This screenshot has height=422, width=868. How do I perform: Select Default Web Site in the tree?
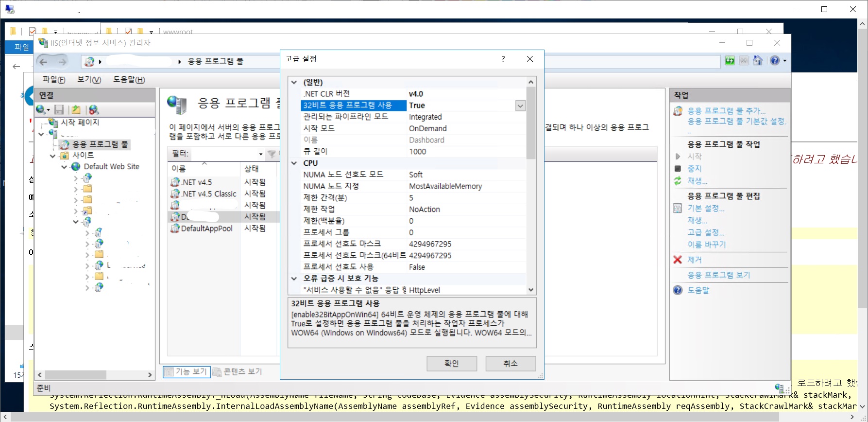[111, 166]
